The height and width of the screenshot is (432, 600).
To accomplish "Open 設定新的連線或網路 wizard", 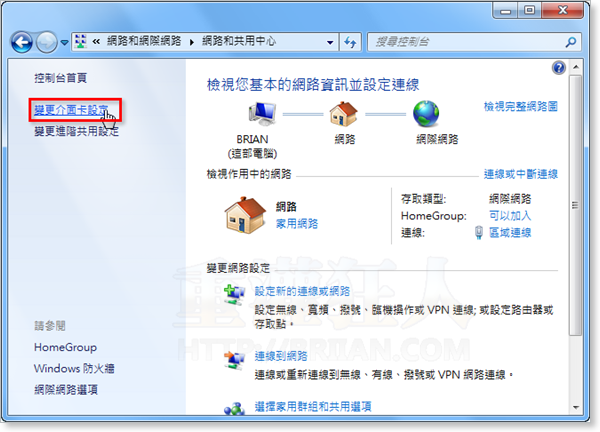I will pos(302,291).
